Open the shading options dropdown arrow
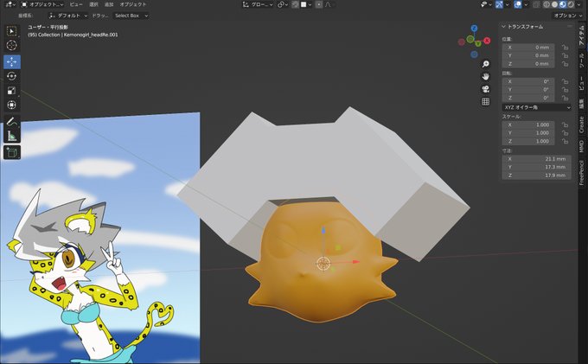 [x=578, y=4]
